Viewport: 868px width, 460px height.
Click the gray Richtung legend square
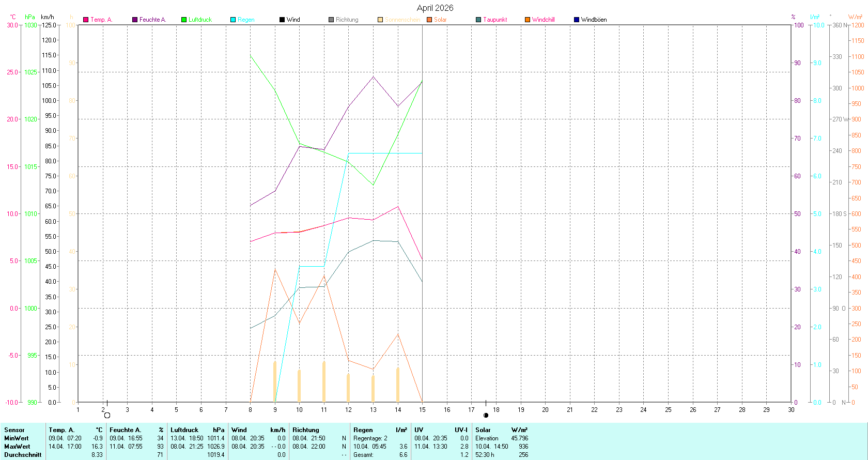point(331,20)
